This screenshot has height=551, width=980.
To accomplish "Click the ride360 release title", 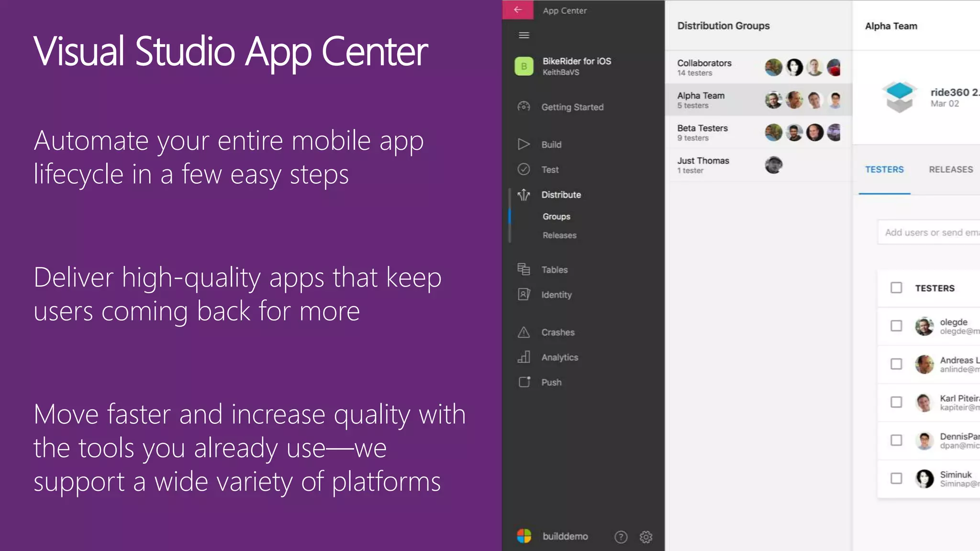I will tap(955, 92).
